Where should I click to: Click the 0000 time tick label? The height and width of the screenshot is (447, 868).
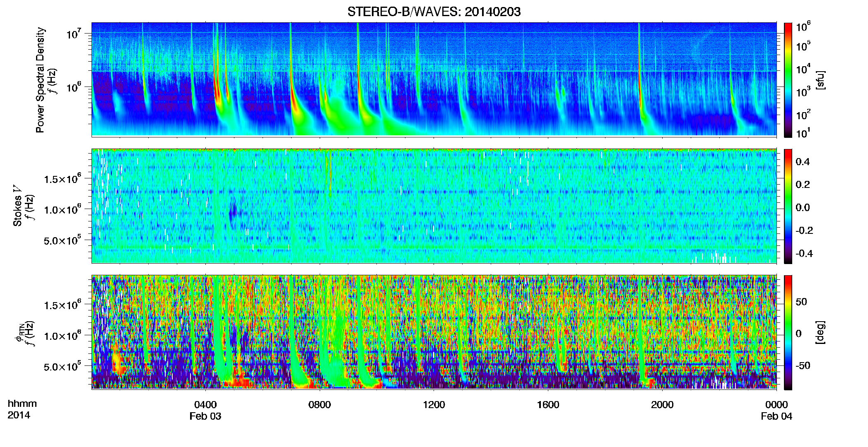point(776,404)
